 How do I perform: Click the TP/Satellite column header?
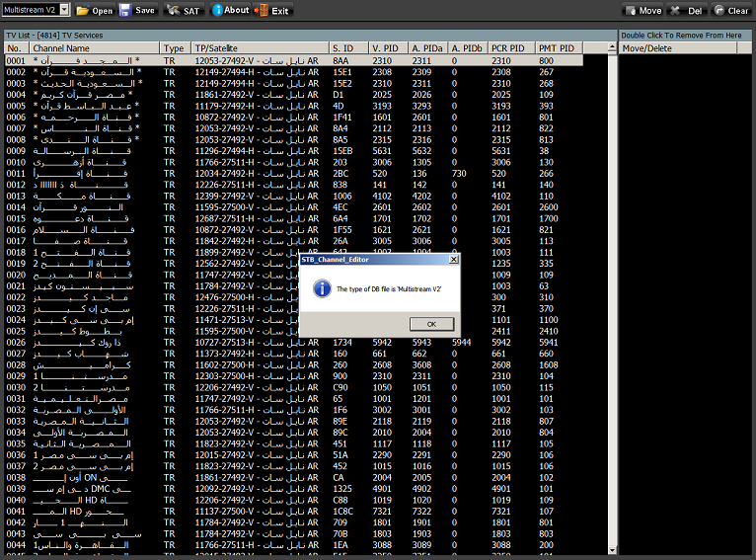tap(261, 48)
